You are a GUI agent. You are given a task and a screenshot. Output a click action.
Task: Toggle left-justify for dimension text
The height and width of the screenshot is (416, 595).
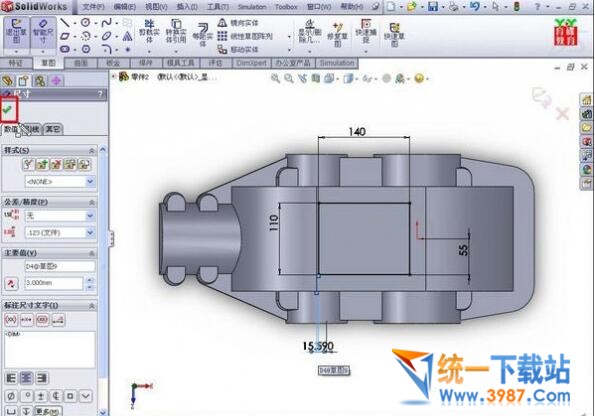tap(11, 378)
